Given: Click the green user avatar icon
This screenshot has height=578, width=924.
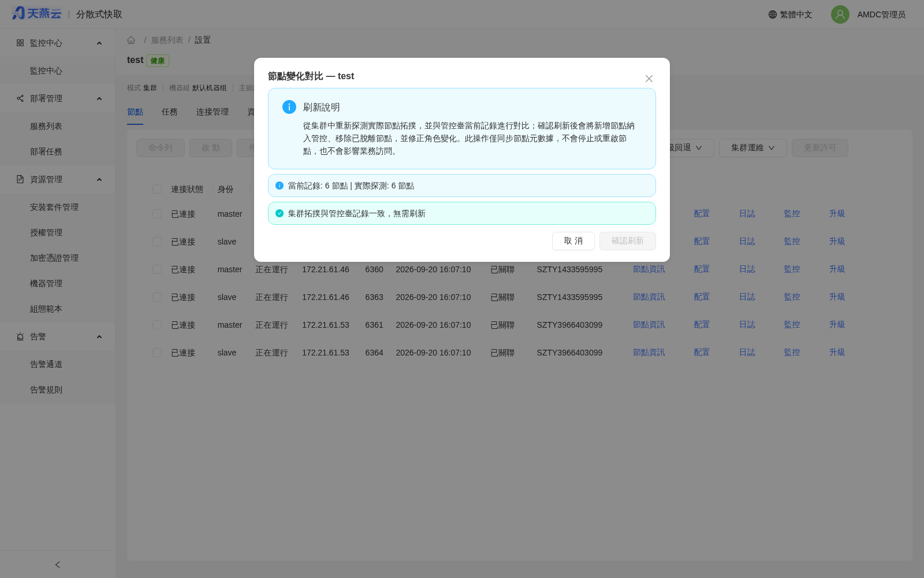Looking at the screenshot, I should pos(840,14).
